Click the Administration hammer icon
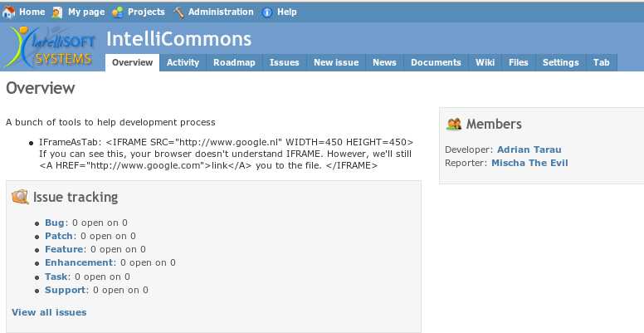Screen dimensions: 644x333 click(x=178, y=12)
